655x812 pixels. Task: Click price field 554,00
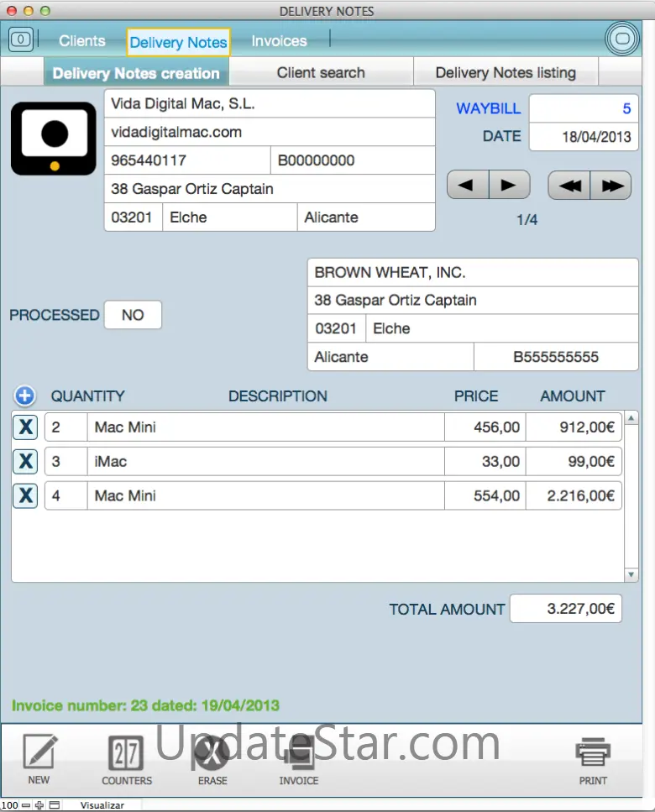point(485,495)
